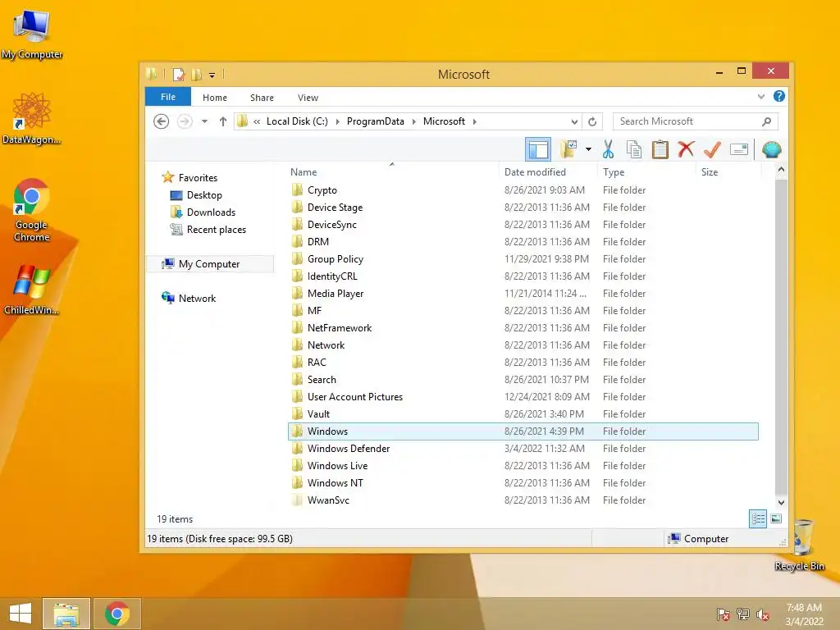The image size is (840, 630).
Task: Click File Explorer on the taskbar
Action: tap(66, 614)
